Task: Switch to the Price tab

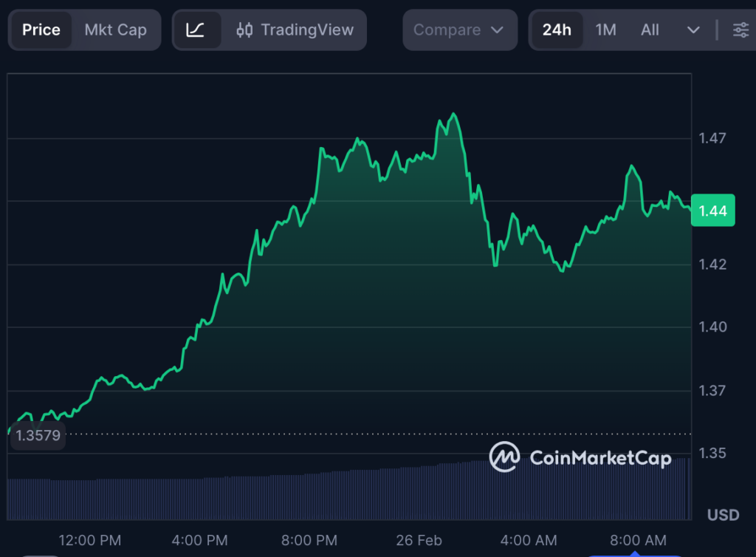Action: [41, 30]
